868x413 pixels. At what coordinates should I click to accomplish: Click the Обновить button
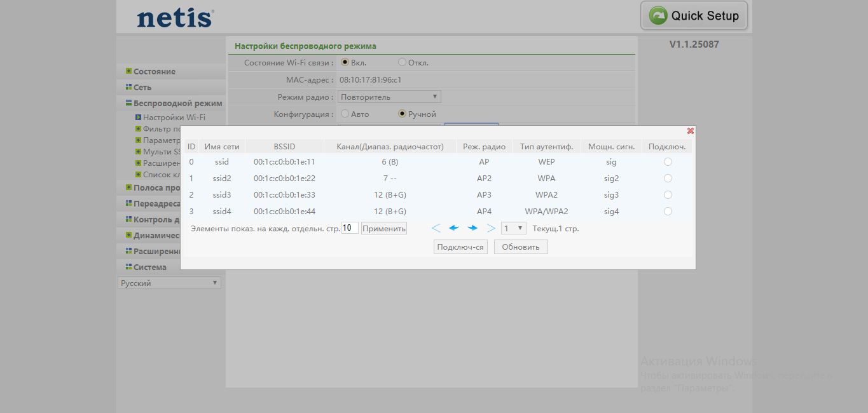[x=521, y=247]
